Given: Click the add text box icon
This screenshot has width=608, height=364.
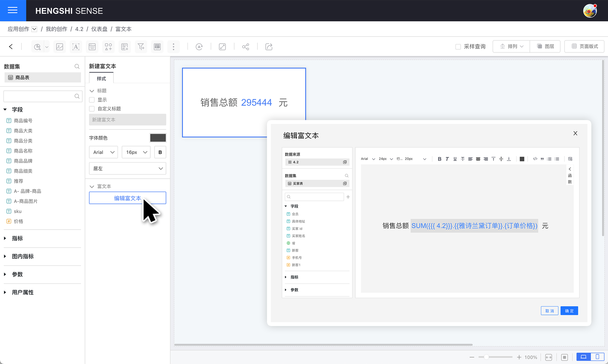Looking at the screenshot, I should pos(76,47).
